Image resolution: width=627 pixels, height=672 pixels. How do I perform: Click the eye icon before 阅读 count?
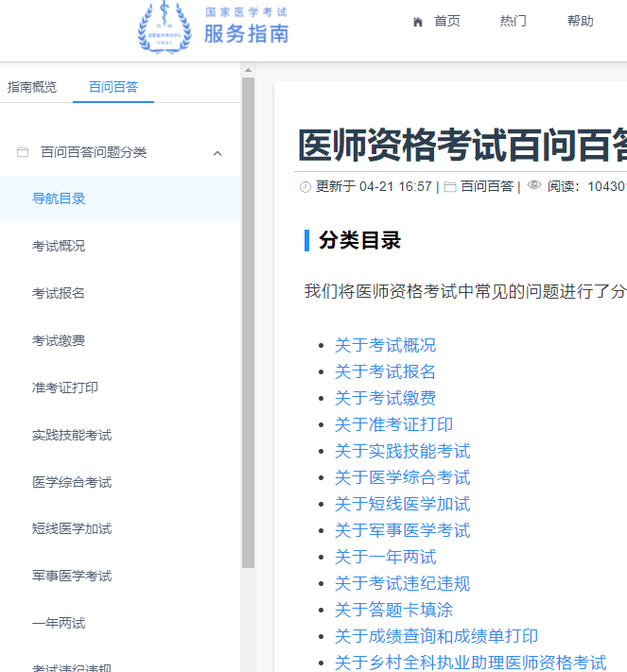(x=534, y=186)
